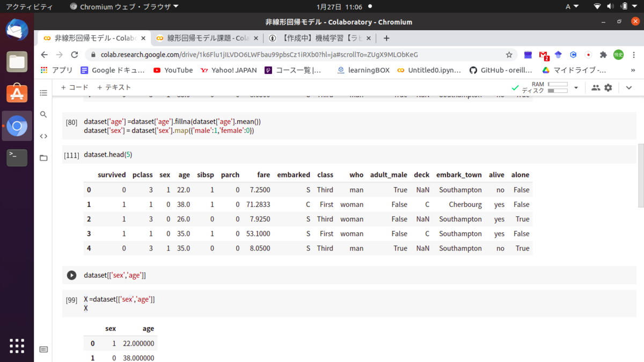Click the fillna code cell numbered 80
644x362 pixels.
pyautogui.click(x=349, y=126)
